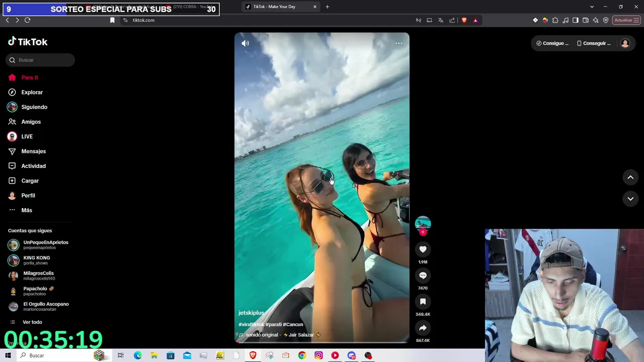
Task: Go forward in the browser
Action: point(17,20)
